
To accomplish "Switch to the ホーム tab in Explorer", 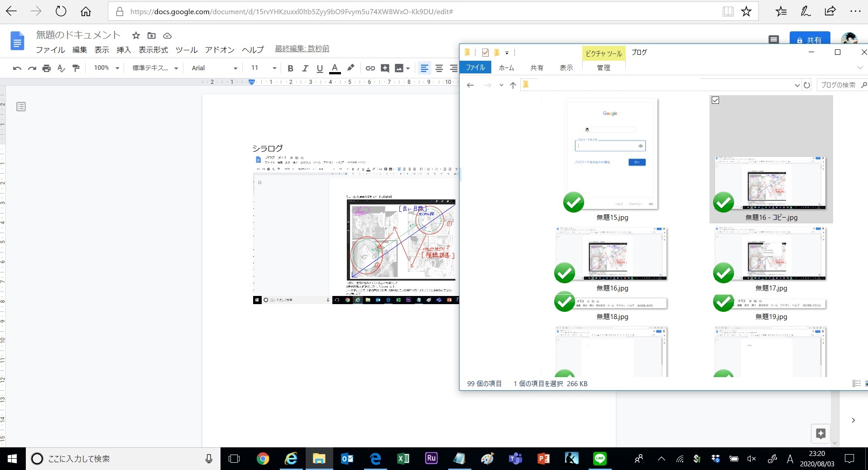I will pos(506,68).
